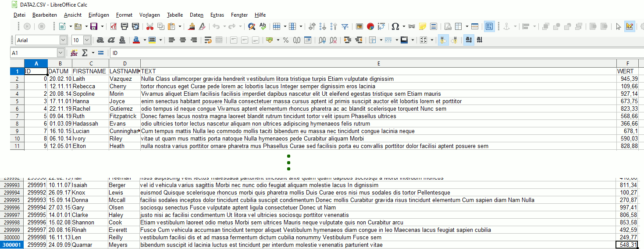The image size is (644, 249).
Task: Expand the Paste options dropdown arrow
Action: point(180,26)
